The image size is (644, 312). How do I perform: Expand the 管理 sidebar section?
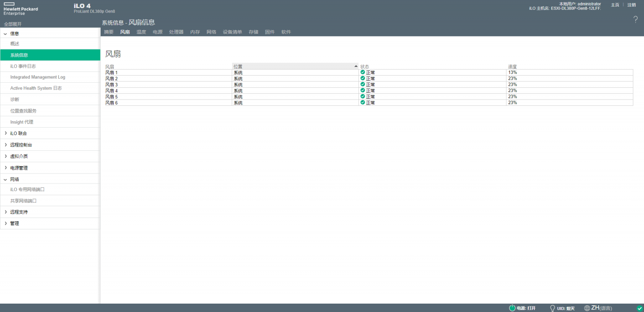[15, 223]
